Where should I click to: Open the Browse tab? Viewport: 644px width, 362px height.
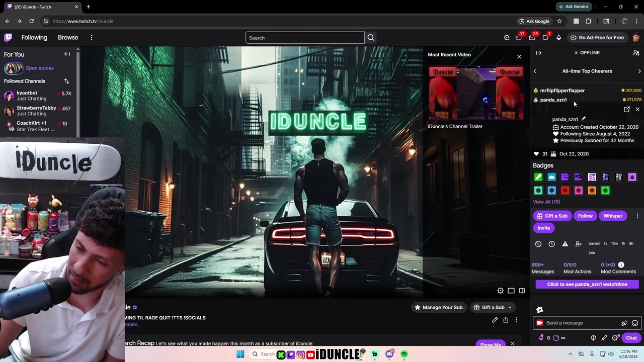coord(68,38)
